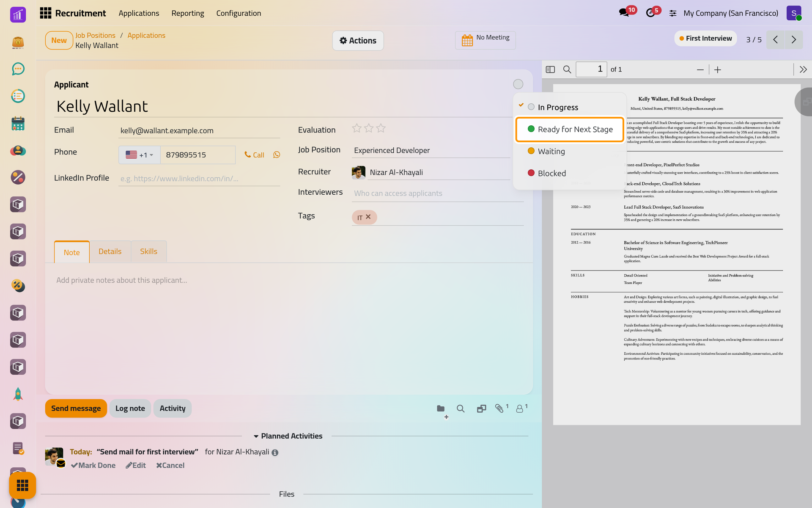Go to next applicant record arrow
Screen dimensions: 812x508
pyautogui.click(x=794, y=40)
